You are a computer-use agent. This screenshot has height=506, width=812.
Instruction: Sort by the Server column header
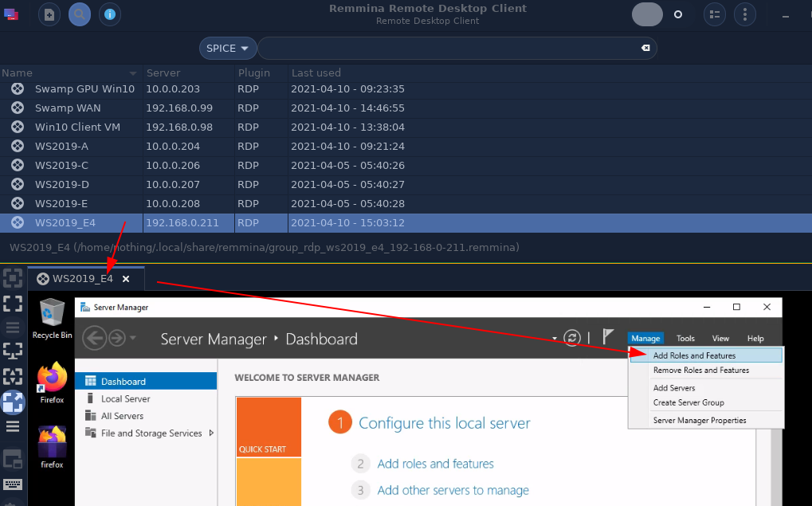coord(189,73)
